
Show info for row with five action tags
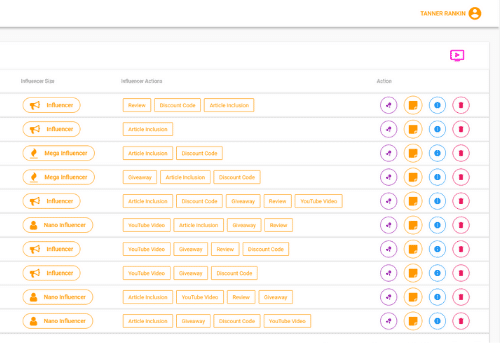point(437,201)
